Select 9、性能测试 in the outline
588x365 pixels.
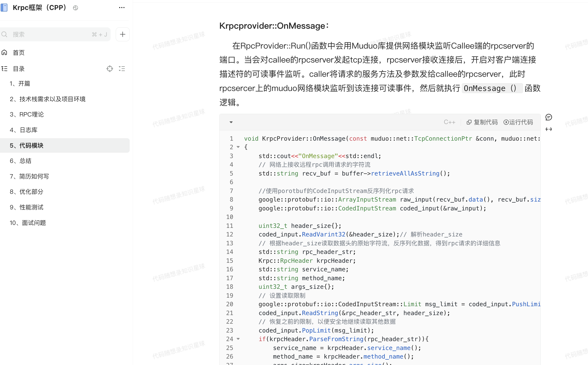pos(27,207)
